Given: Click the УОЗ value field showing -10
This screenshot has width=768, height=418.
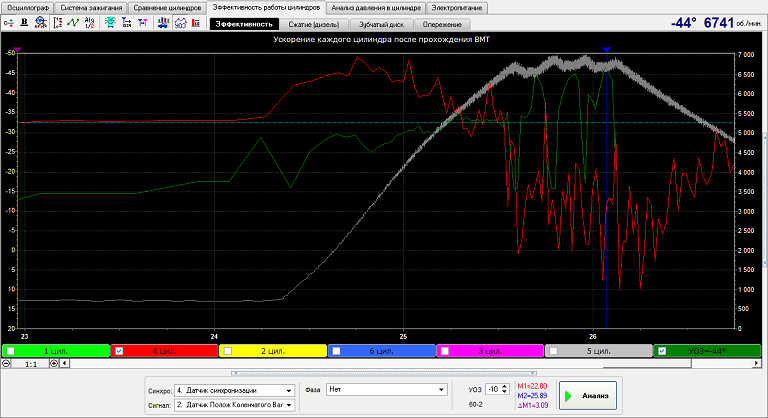Looking at the screenshot, I should click(493, 389).
